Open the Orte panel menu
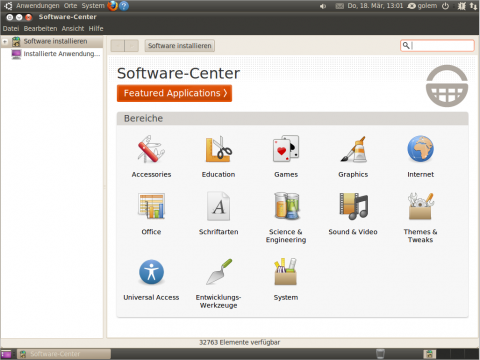 point(70,6)
